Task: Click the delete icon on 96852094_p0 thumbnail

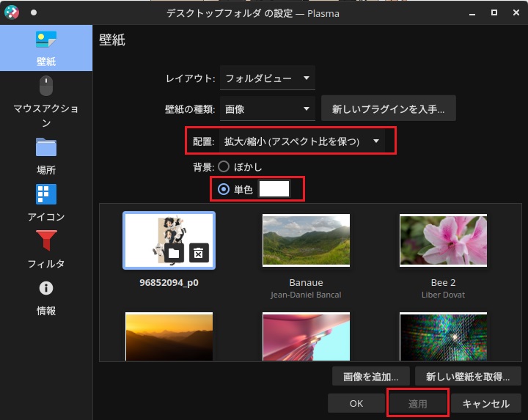Action: coord(198,253)
